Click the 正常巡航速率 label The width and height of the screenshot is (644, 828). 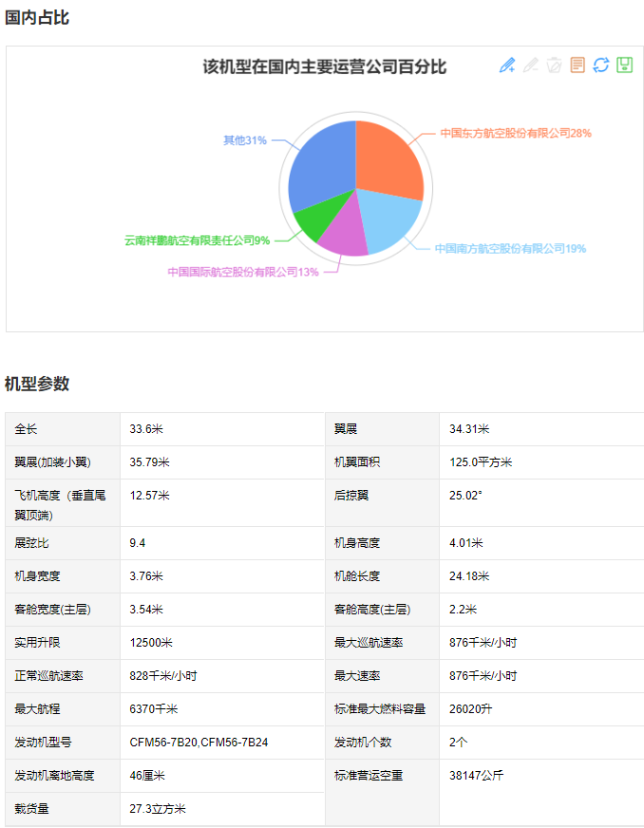48,676
